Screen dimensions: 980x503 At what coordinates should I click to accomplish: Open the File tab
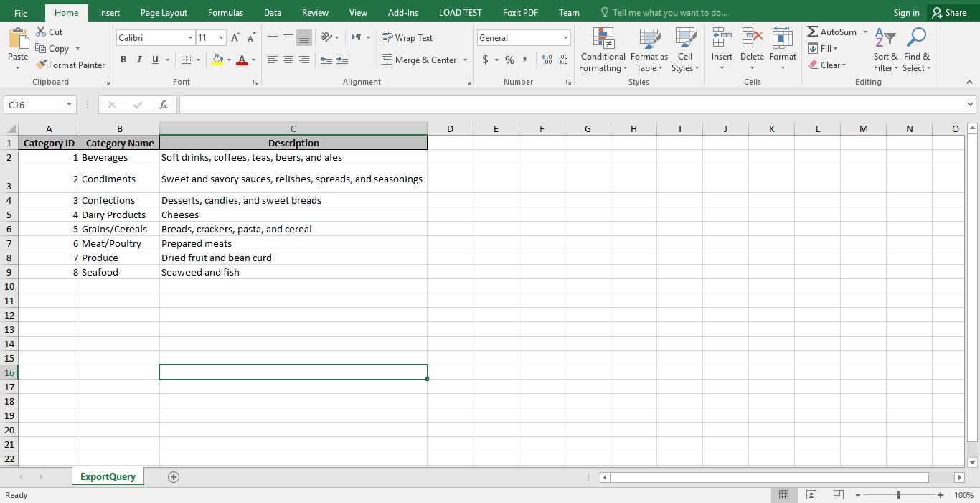pos(21,13)
